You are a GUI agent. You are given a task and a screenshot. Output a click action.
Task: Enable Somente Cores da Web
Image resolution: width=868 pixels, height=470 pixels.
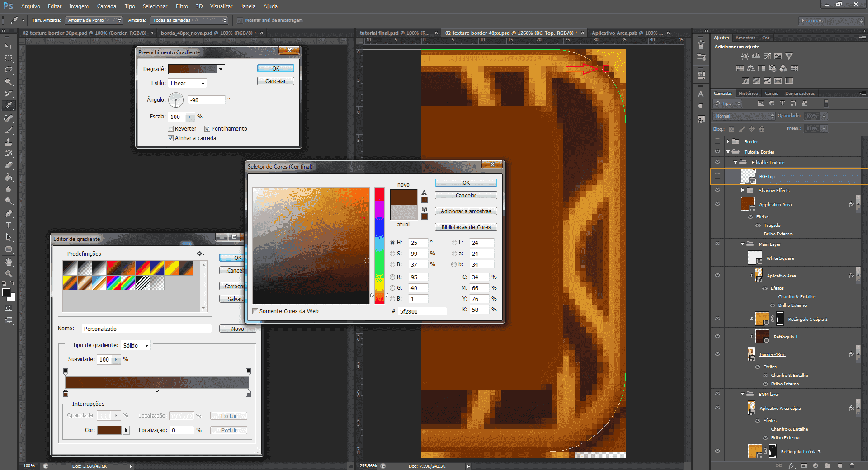click(x=255, y=311)
